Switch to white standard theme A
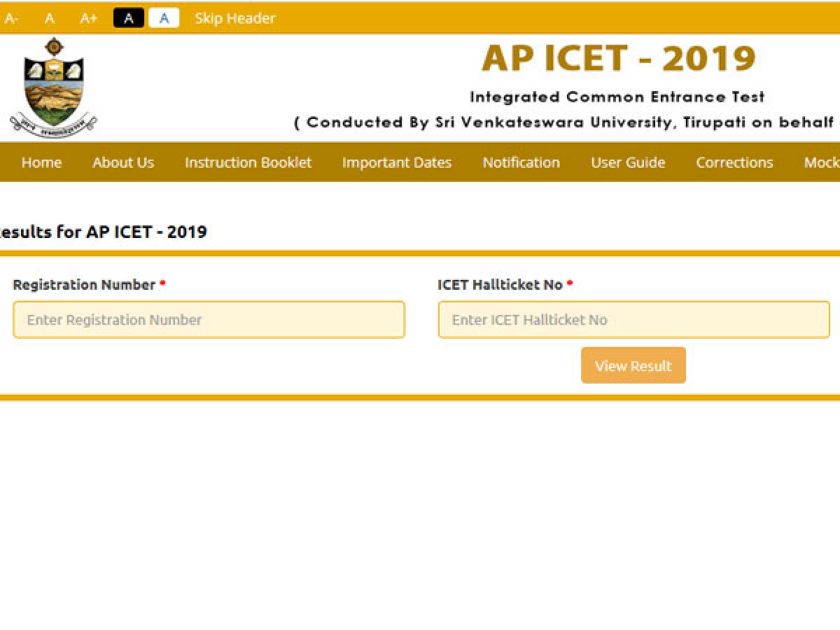 click(x=164, y=18)
